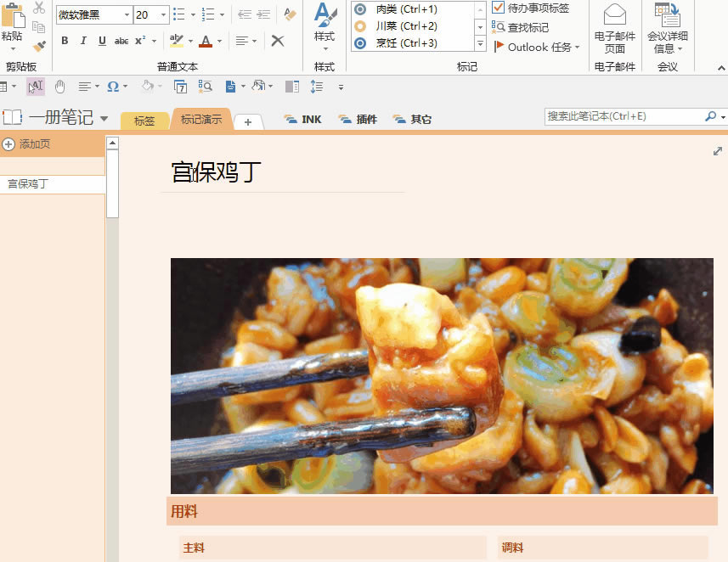Select the 肉类 (Ctrl+1) tag
728x562 pixels.
coord(412,8)
